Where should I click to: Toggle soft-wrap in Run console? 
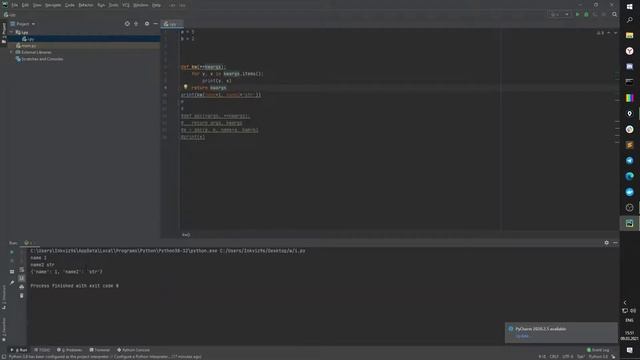(x=22, y=269)
